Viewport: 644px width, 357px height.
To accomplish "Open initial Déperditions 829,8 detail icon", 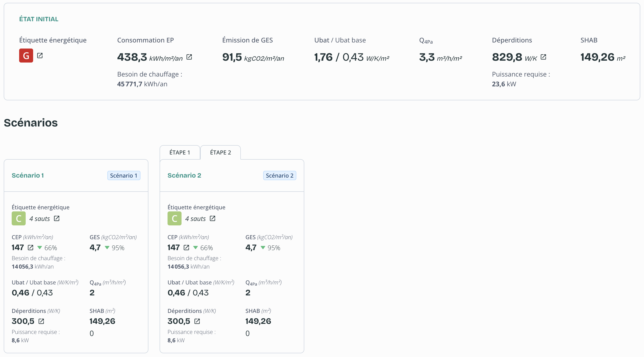I will click(x=543, y=57).
